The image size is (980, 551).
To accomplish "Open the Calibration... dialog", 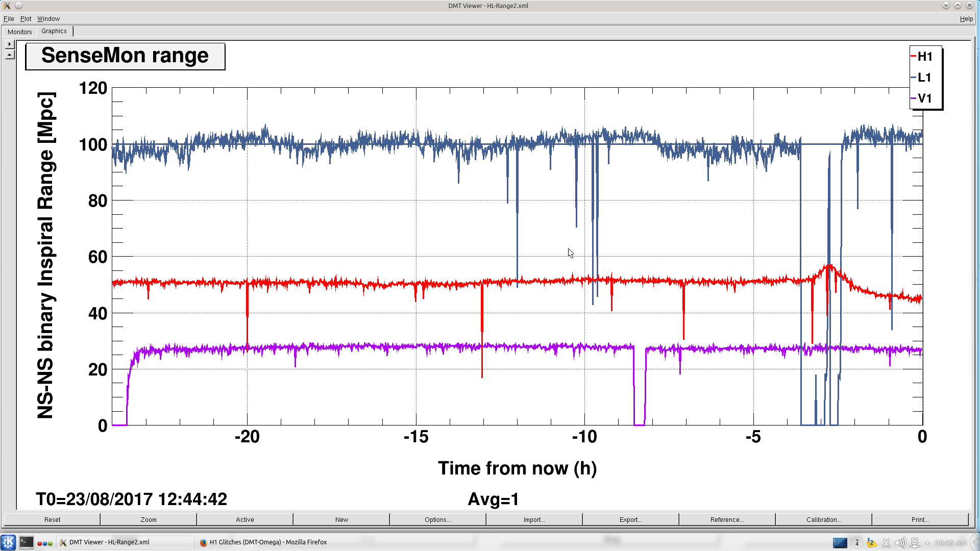I will tap(824, 519).
